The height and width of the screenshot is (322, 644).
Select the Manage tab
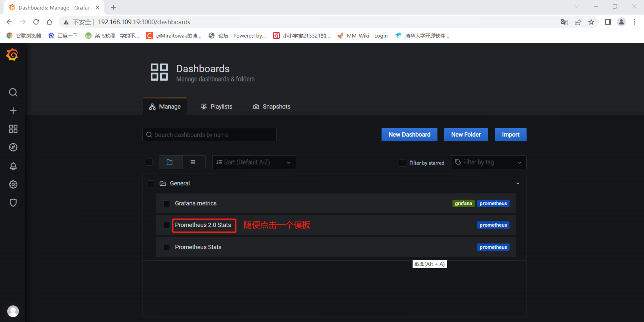pos(165,107)
